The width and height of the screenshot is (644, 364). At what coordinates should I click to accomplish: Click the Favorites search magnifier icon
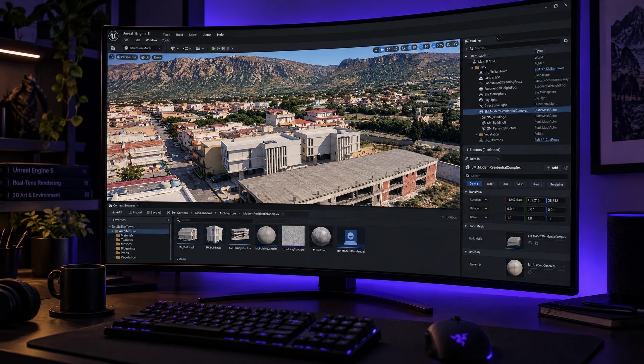pos(168,220)
